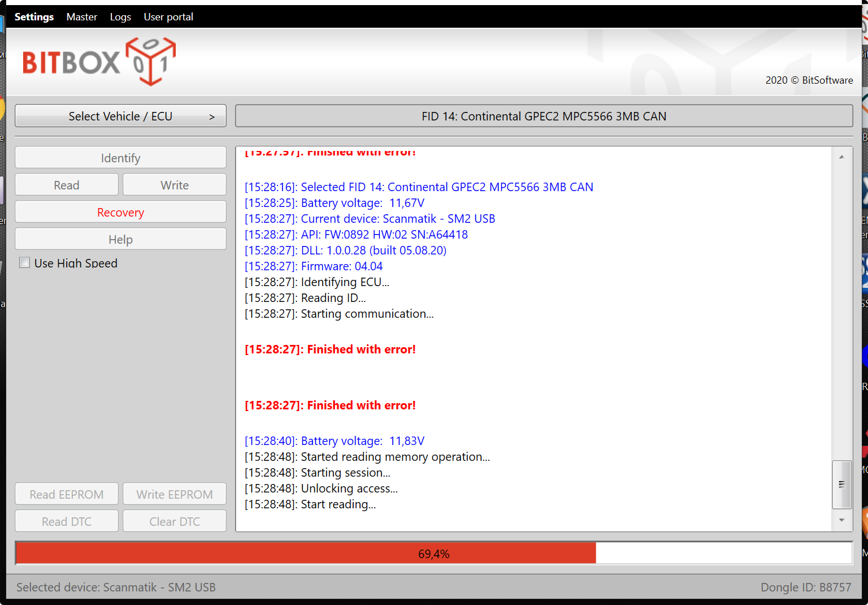Screen dimensions: 868x605
Task: Click the log scrollbar down arrow
Action: (841, 520)
